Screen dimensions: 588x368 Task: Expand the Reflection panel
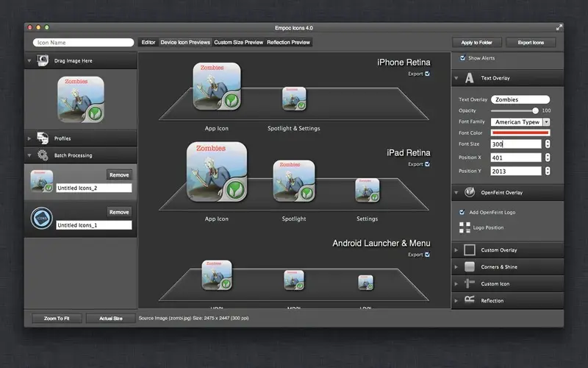tap(456, 300)
